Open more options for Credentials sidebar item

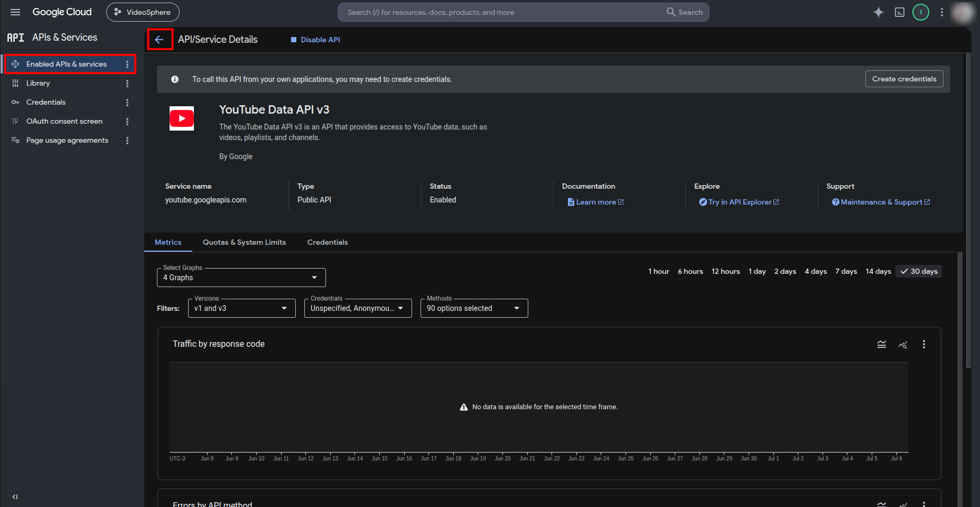[127, 103]
